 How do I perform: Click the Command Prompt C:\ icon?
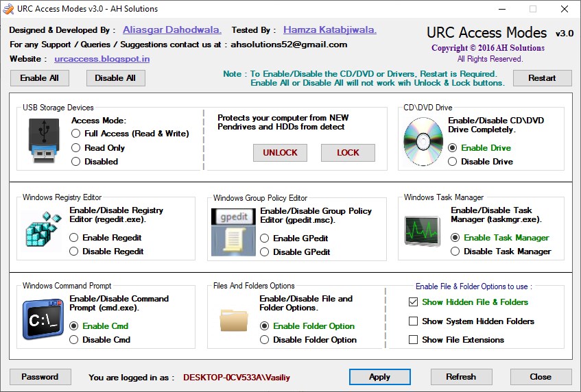(x=43, y=319)
